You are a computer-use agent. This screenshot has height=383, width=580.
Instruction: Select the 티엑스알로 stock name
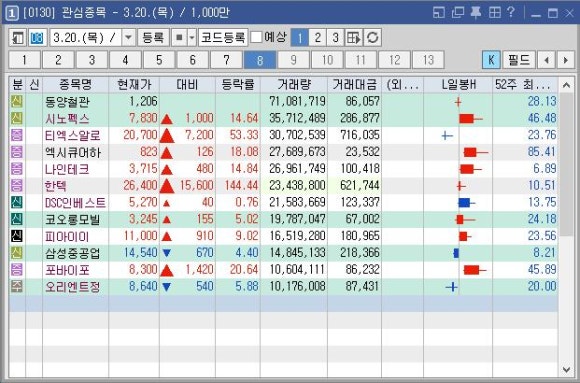coord(73,135)
